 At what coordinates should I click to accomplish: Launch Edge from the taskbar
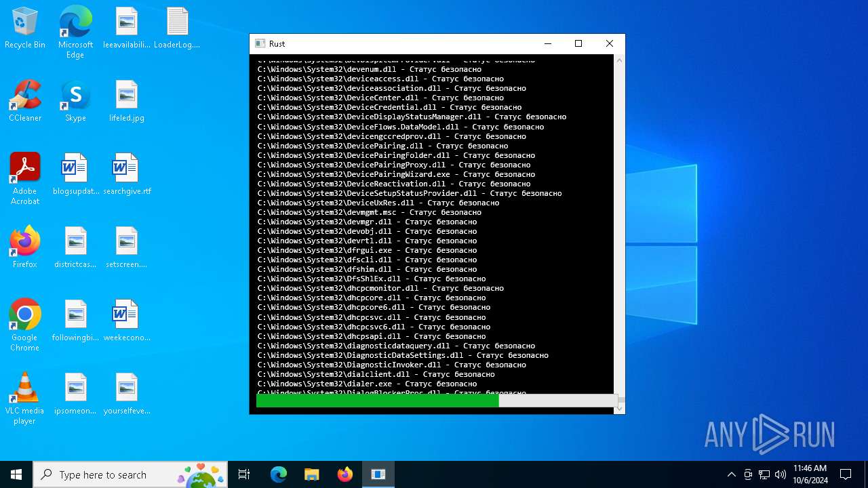coord(279,474)
